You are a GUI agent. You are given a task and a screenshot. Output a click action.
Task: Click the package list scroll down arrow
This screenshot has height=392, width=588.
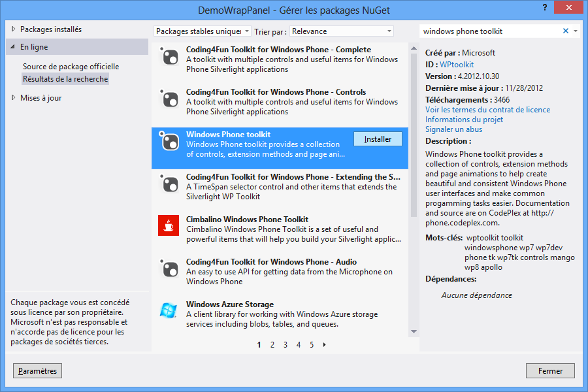click(414, 332)
